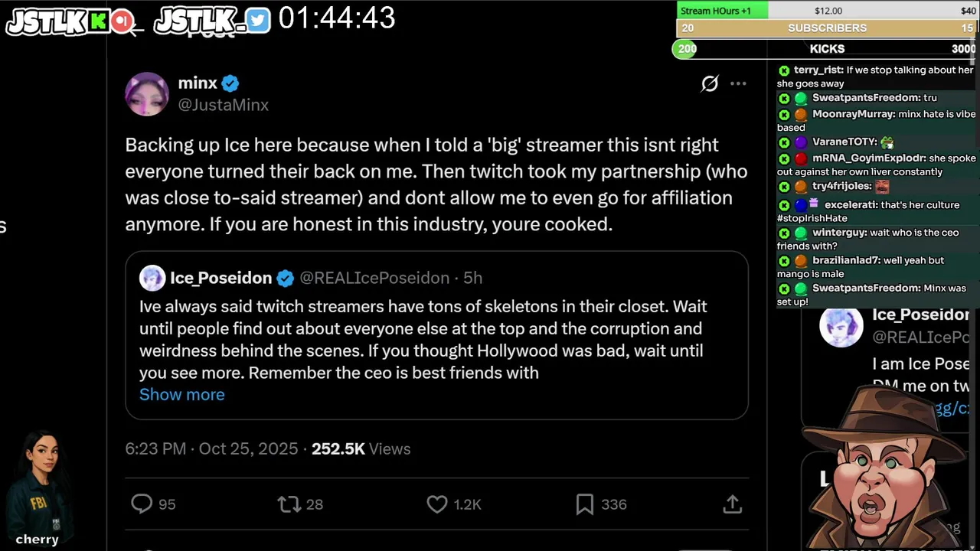Open the three-dot more options menu

(738, 83)
